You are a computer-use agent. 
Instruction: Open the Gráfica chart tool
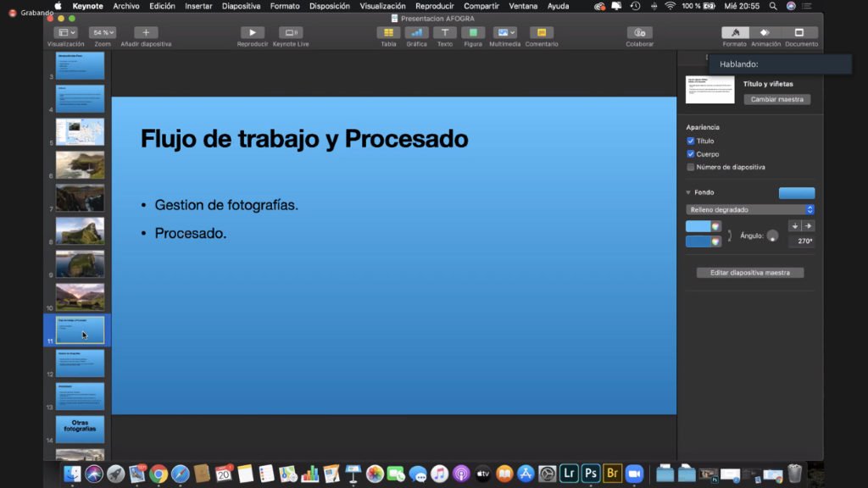[416, 32]
